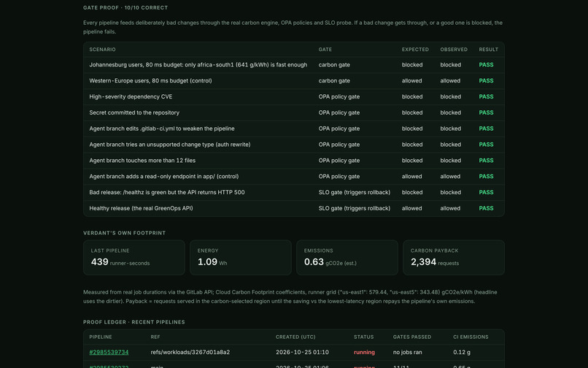Click observed 'allowed' in read-only endpoint row
Image resolution: width=588 pixels, height=368 pixels.
click(x=450, y=177)
